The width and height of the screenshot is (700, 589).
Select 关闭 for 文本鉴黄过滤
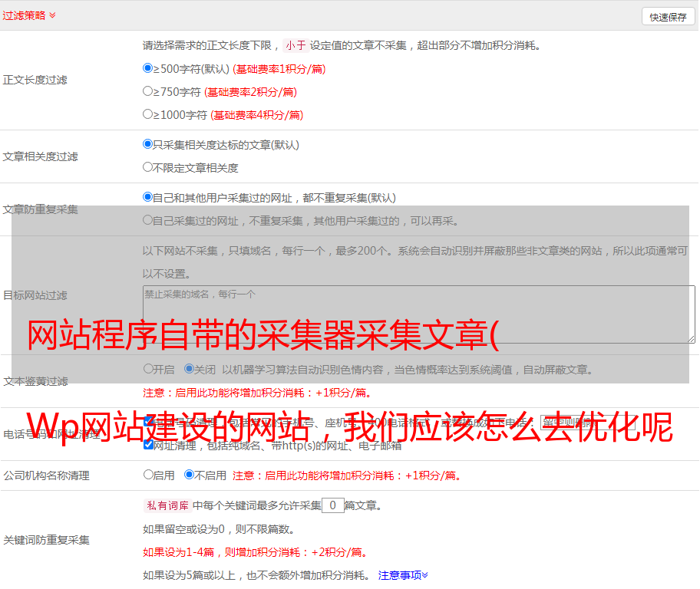point(189,369)
